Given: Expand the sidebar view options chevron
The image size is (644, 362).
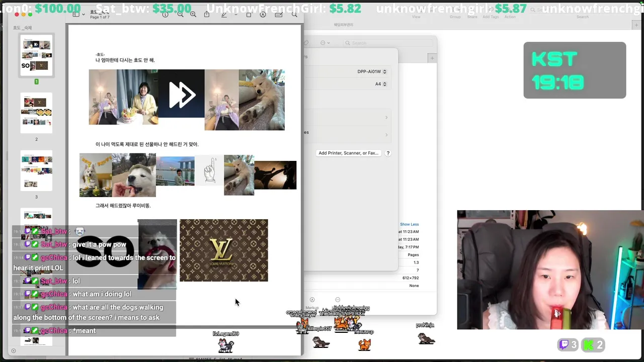Looking at the screenshot, I should (x=84, y=15).
